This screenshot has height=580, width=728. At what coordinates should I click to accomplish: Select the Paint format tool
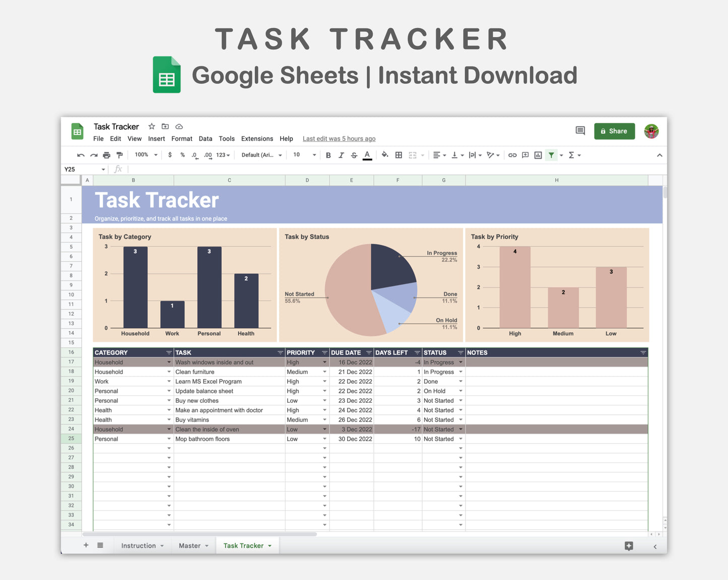tap(119, 155)
